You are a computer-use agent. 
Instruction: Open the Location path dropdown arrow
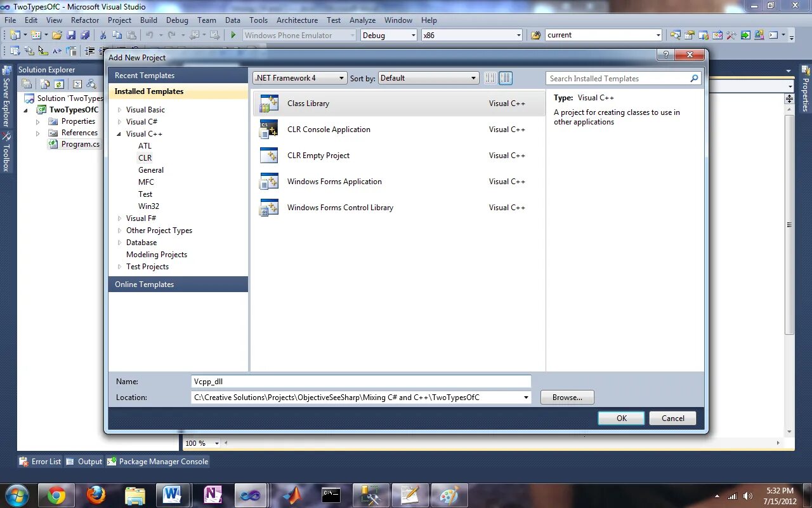pos(526,398)
